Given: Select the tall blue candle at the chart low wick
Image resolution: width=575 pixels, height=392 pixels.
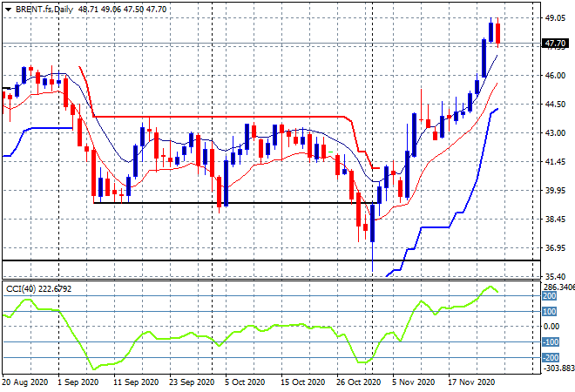Looking at the screenshot, I should coord(373,223).
